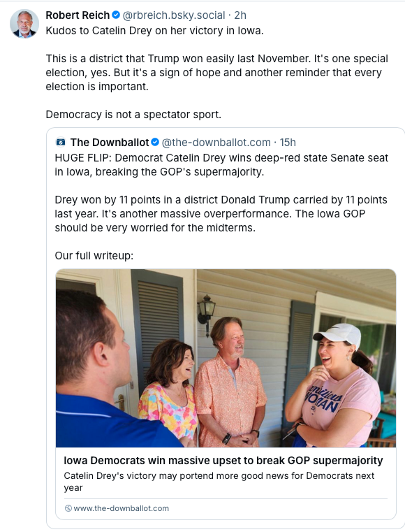Click 'Democracy is not a spectator sport' text
The height and width of the screenshot is (532, 405).
133,115
